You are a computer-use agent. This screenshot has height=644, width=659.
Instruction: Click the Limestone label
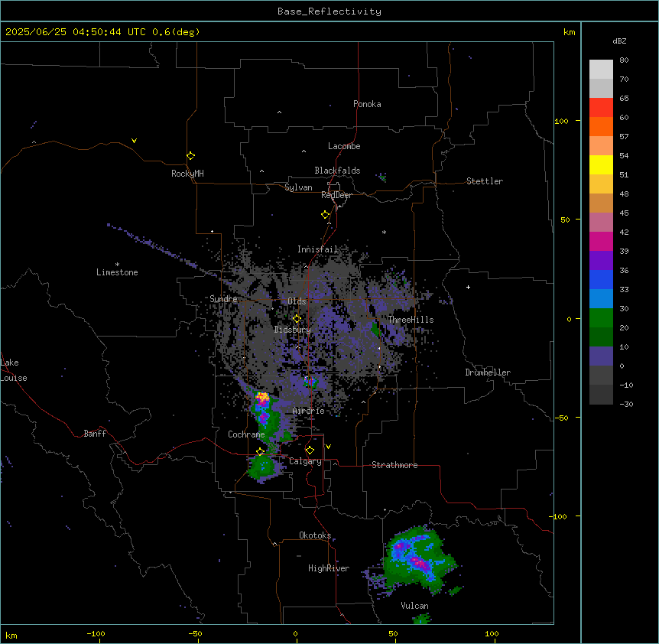click(117, 272)
